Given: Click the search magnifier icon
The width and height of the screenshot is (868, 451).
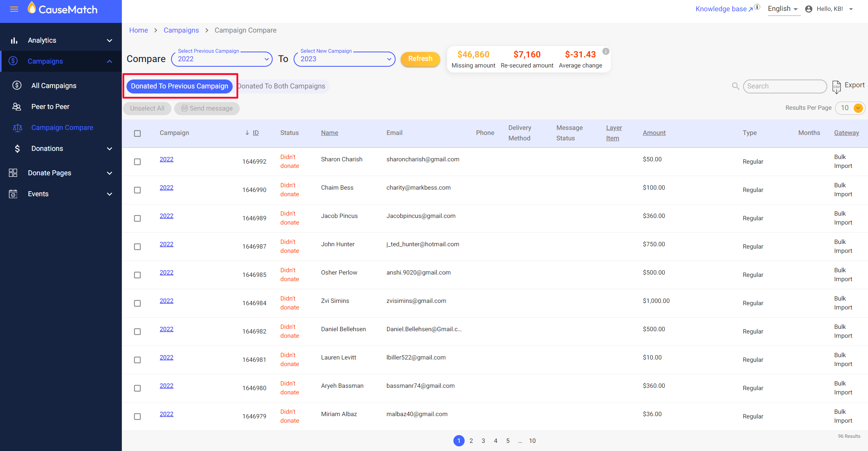Looking at the screenshot, I should click(x=735, y=86).
